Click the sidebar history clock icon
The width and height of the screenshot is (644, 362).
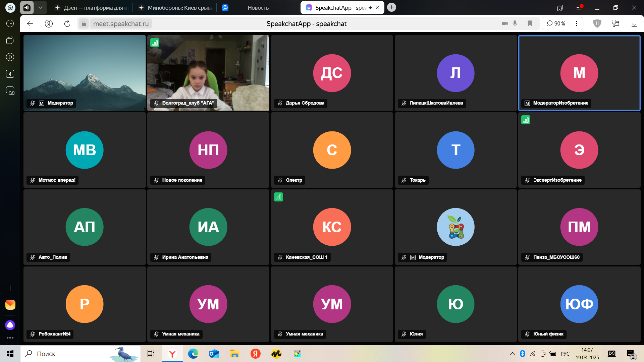tap(10, 23)
